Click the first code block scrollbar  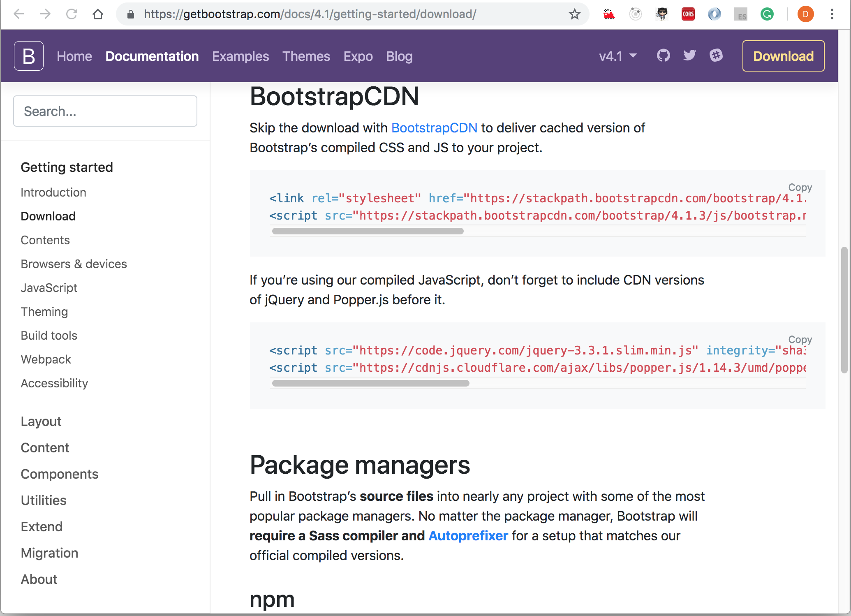(x=368, y=231)
